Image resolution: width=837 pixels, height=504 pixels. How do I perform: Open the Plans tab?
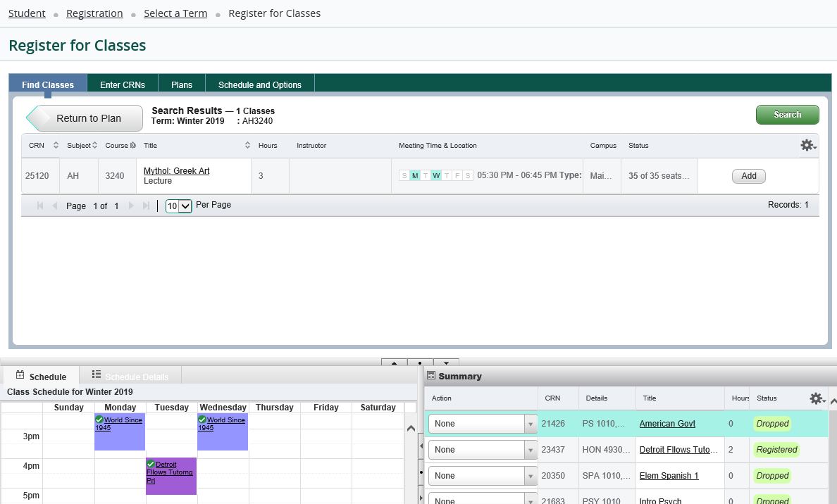click(182, 84)
